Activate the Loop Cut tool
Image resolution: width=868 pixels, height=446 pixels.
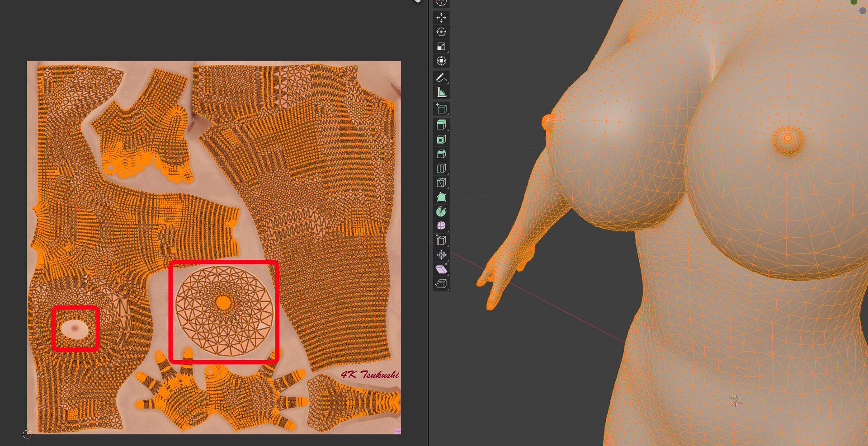click(441, 169)
